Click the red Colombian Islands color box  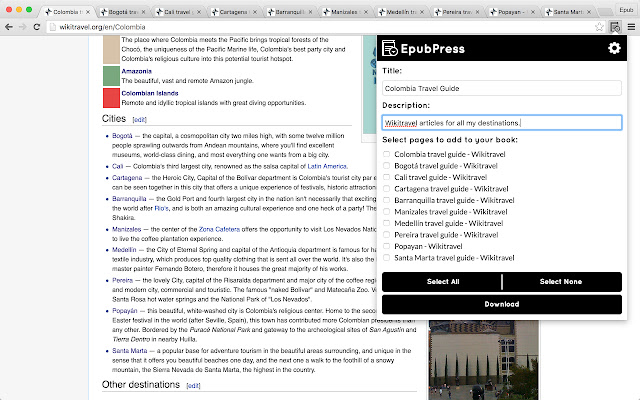tap(111, 98)
